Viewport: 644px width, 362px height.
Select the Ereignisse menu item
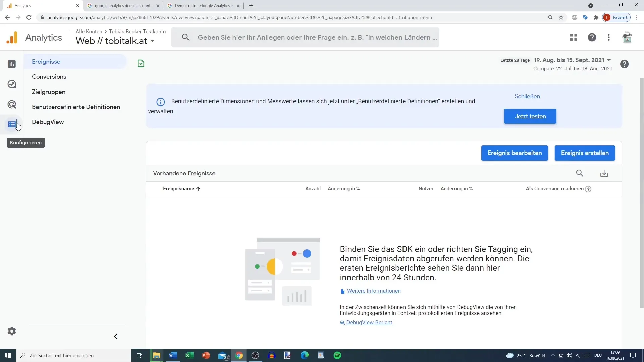tap(46, 61)
